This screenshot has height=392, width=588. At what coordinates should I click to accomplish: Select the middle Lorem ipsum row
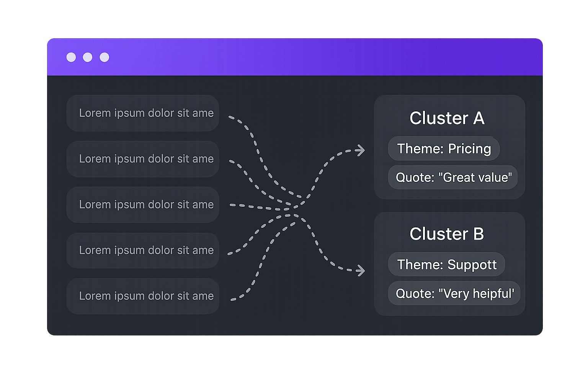pos(143,205)
